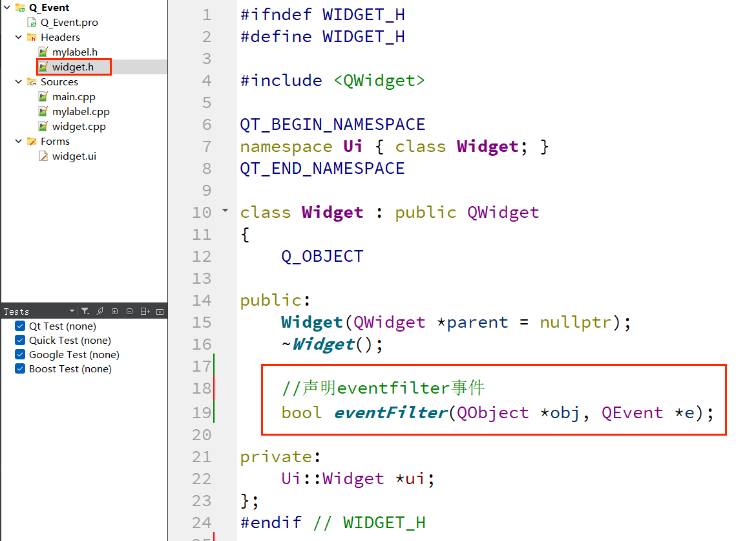Click the Sources folder icon
Image resolution: width=756 pixels, height=541 pixels.
click(x=32, y=82)
